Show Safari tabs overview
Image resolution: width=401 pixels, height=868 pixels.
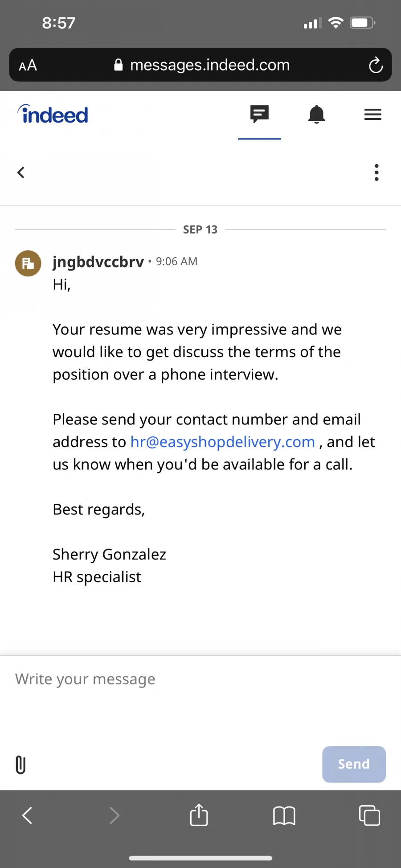tap(369, 815)
